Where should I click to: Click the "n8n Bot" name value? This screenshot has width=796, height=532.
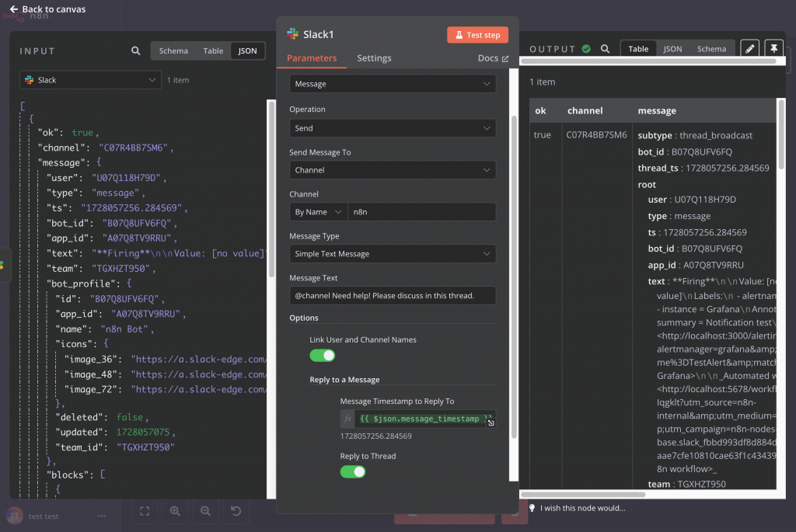point(124,329)
